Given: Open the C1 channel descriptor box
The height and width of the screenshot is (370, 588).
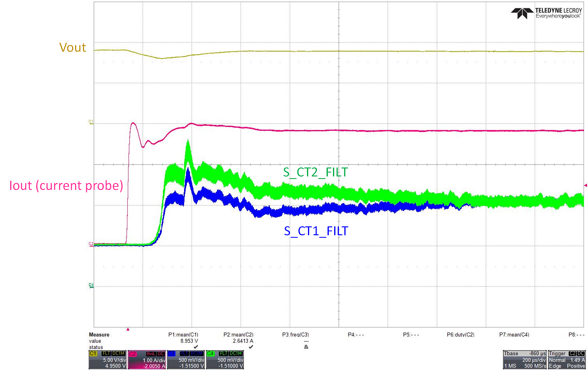Looking at the screenshot, I should pos(108,360).
